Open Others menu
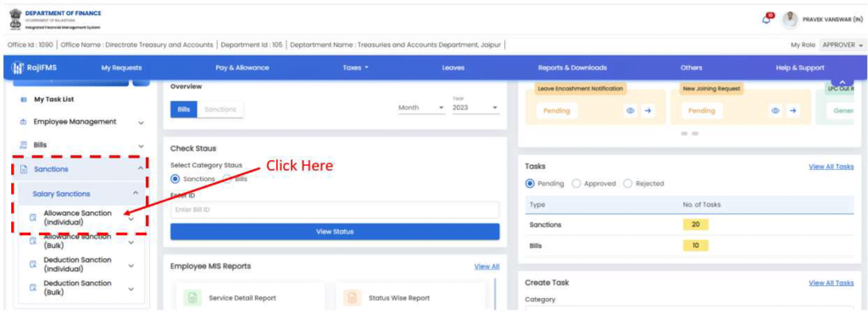The height and width of the screenshot is (314, 868). (692, 68)
